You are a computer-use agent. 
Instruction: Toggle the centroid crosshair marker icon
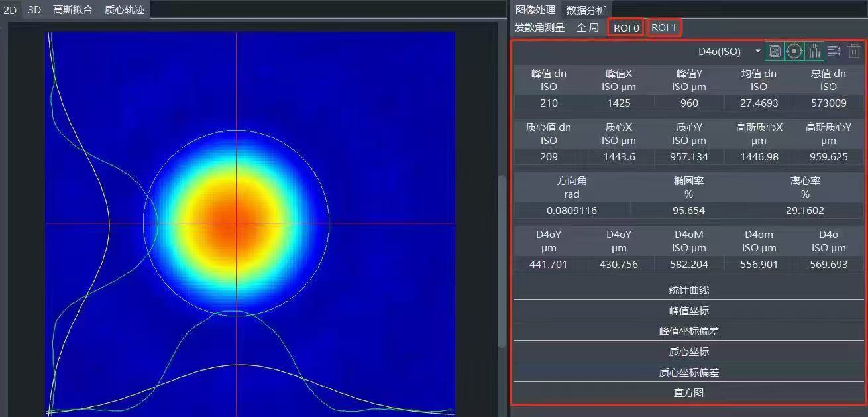[x=794, y=50]
